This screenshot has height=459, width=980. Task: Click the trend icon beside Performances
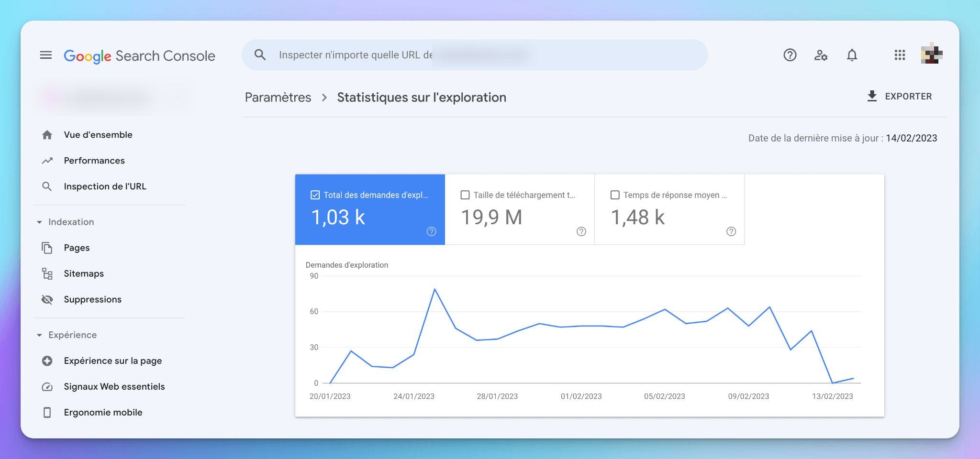[x=47, y=161]
